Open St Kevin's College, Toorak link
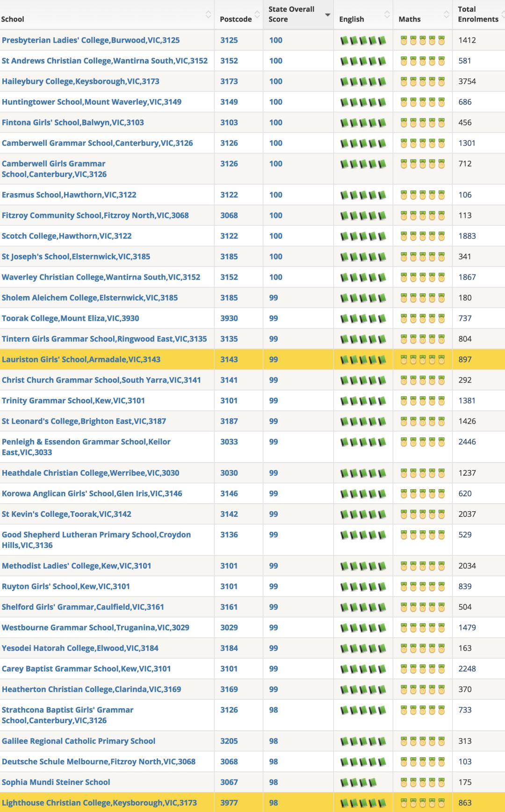505x812 pixels. point(66,514)
